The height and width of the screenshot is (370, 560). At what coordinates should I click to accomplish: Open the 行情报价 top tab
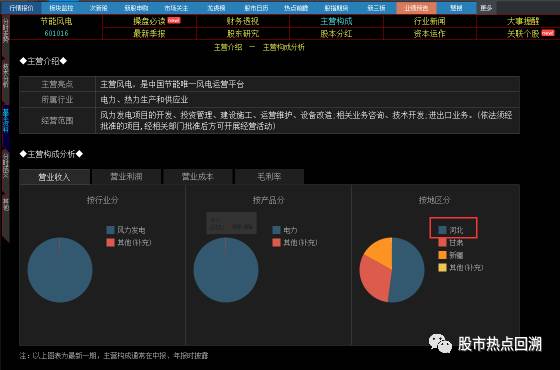click(21, 8)
